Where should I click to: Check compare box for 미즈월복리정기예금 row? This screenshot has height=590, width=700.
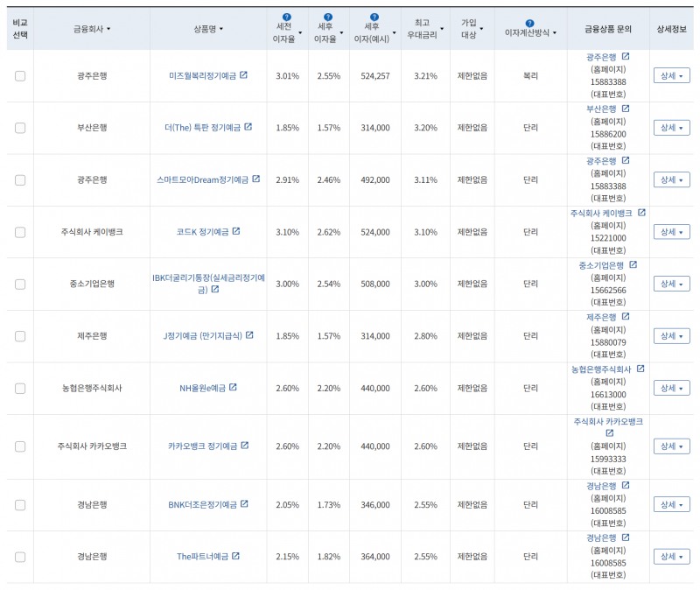(20, 76)
